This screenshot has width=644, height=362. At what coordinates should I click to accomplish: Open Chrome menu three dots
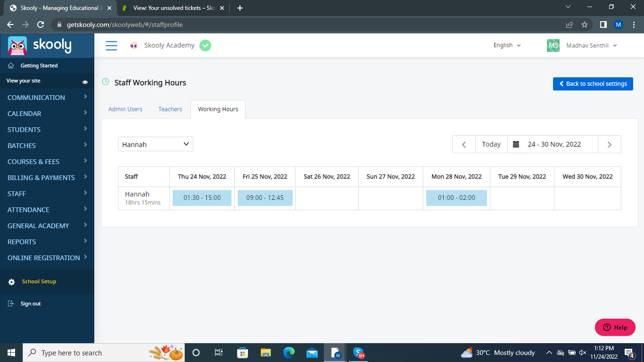point(634,25)
